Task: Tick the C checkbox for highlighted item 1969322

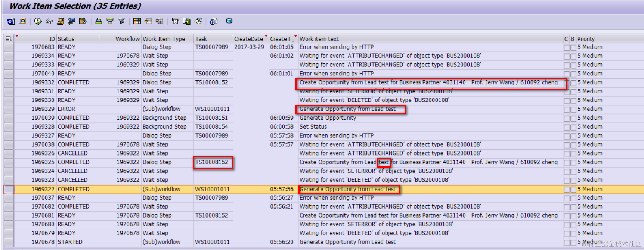Action: coord(567,190)
